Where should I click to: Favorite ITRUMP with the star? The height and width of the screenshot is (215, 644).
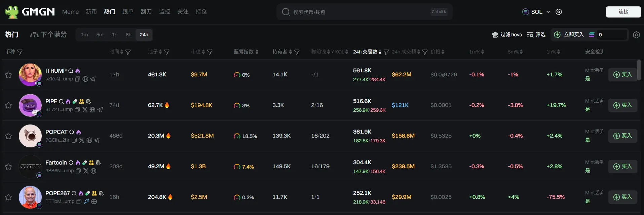tap(8, 75)
